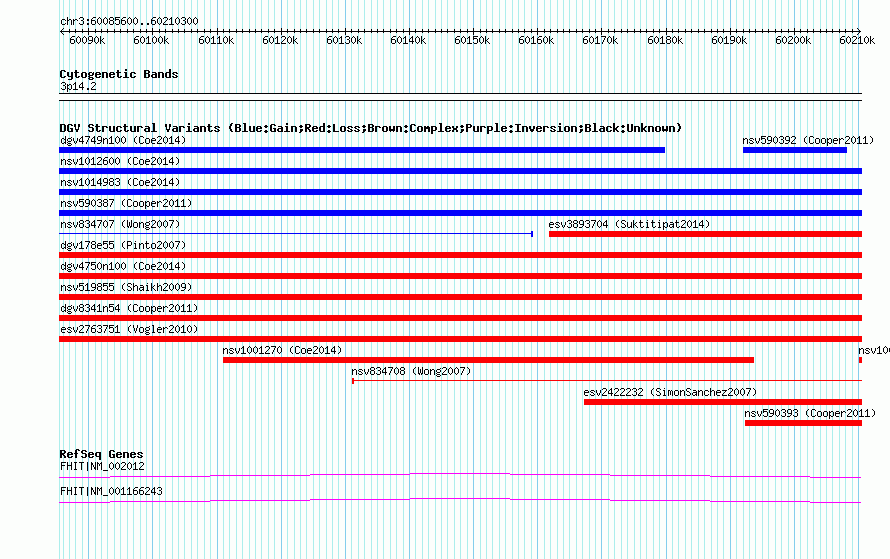
Task: Select the esv2763751 red loss bar
Action: pos(460,339)
